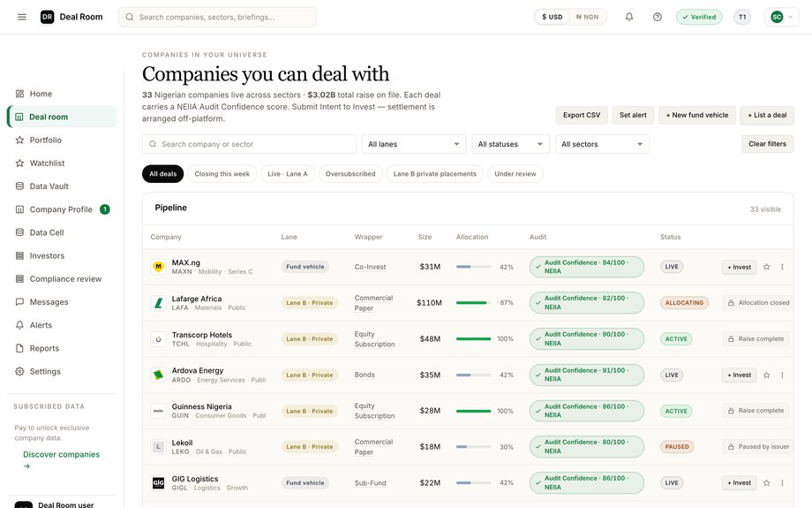
Task: Click Invest button for GIG Logistics
Action: coord(739,483)
